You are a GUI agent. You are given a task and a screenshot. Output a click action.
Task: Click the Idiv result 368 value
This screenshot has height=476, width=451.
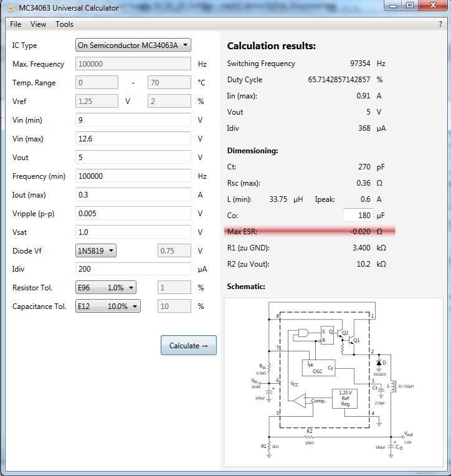pyautogui.click(x=364, y=128)
